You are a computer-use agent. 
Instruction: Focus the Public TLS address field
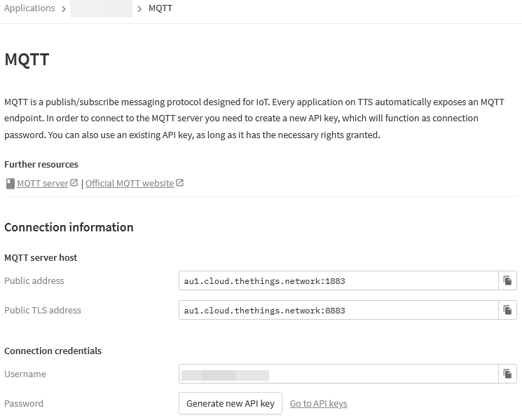point(338,311)
